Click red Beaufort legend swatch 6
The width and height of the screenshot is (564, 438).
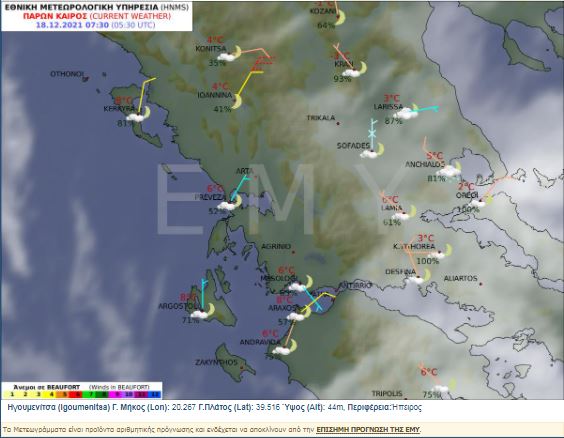point(77,394)
